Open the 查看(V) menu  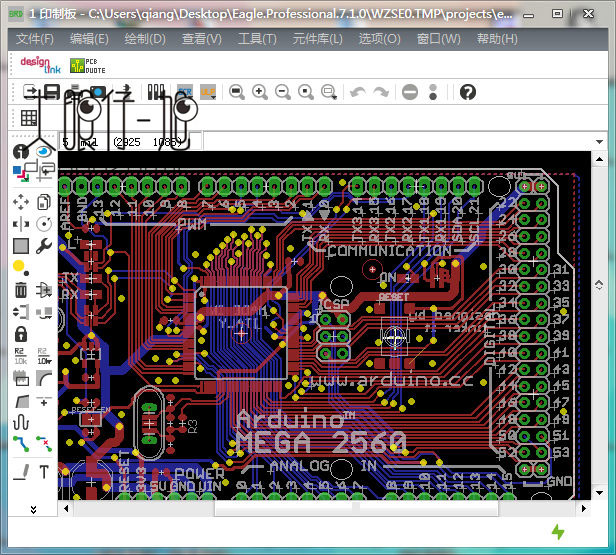click(x=202, y=39)
